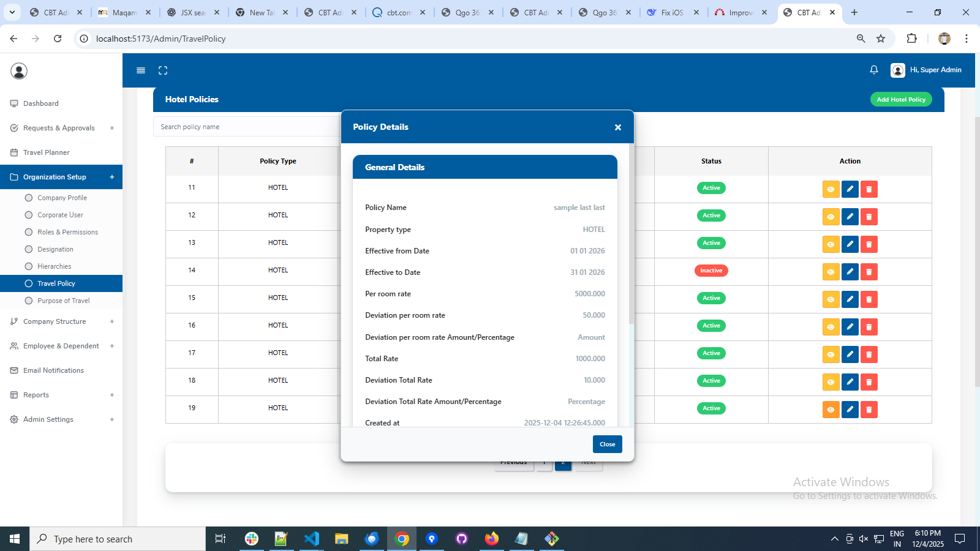
Task: Open Dashboard from the sidebar
Action: point(40,103)
